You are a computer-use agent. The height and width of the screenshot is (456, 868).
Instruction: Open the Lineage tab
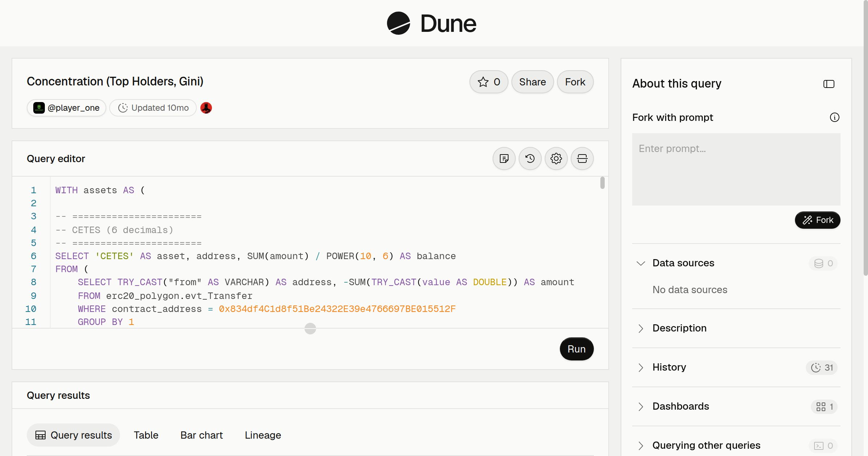263,435
